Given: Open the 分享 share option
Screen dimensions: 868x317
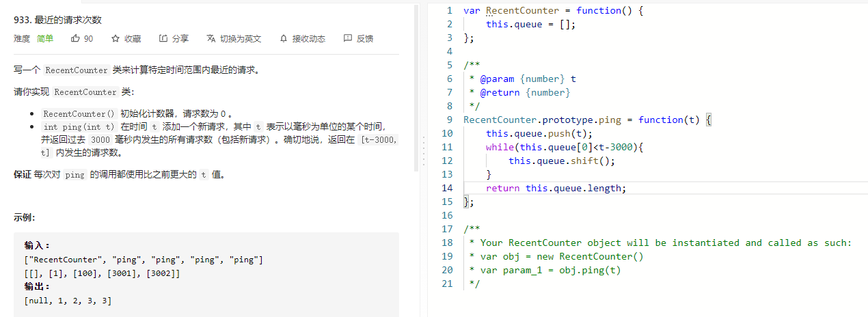Looking at the screenshot, I should (174, 39).
